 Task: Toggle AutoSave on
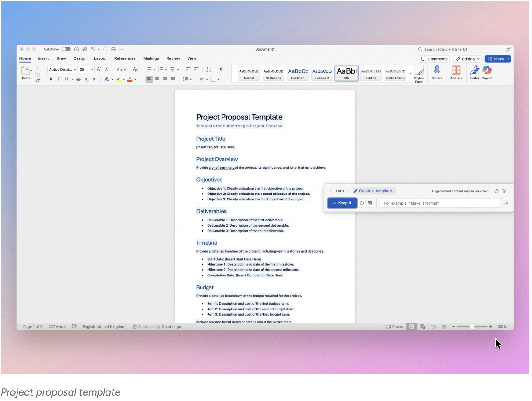(66, 49)
